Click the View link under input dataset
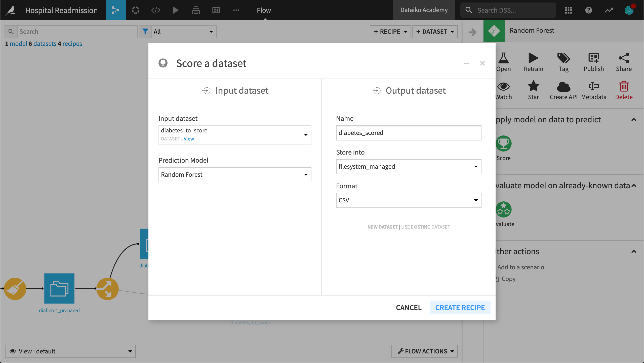Image resolution: width=644 pixels, height=363 pixels. pos(189,139)
